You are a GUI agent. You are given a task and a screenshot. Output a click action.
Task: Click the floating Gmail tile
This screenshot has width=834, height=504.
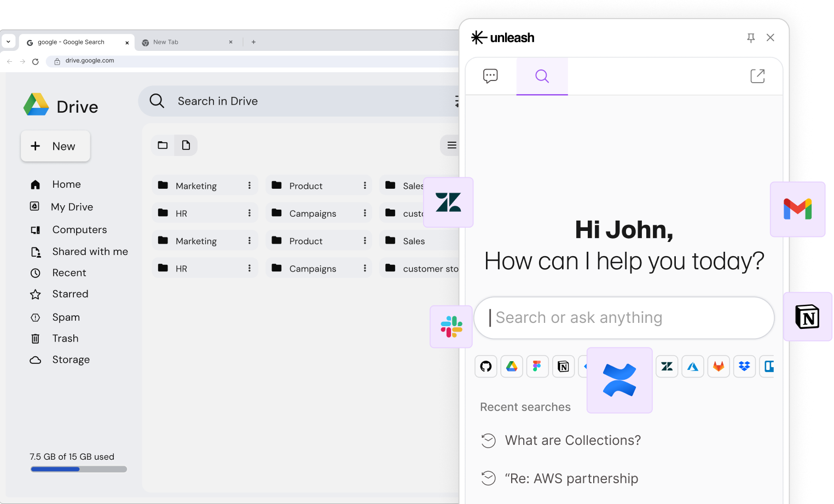(797, 209)
